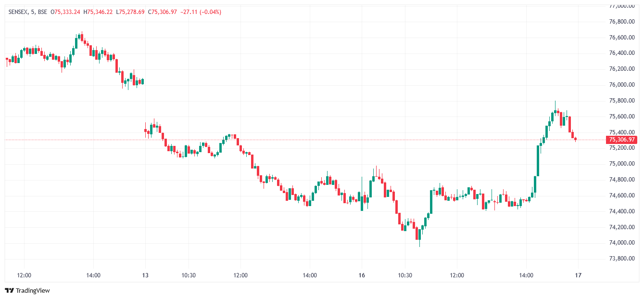644x299 pixels.
Task: Click the TradingView logo icon
Action: point(9,290)
